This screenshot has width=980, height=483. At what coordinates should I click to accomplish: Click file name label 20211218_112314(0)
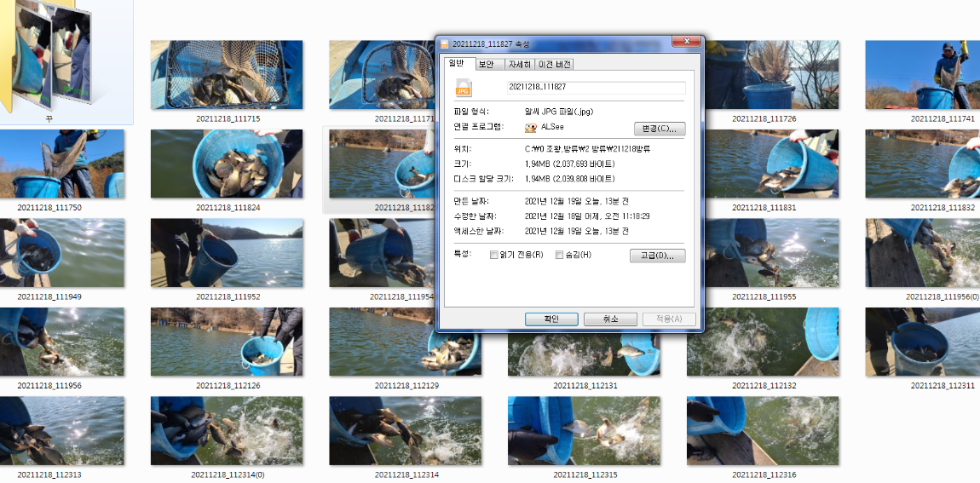(x=228, y=474)
